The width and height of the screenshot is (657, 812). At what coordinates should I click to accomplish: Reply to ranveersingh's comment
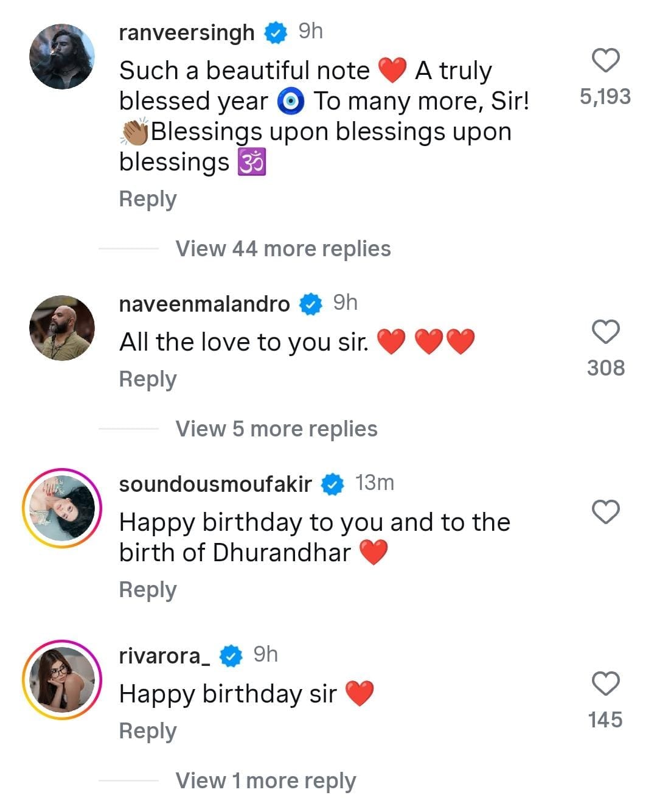(148, 200)
